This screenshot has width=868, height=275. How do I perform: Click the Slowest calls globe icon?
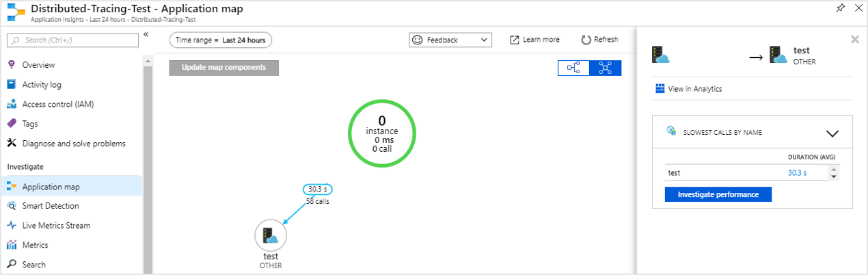point(670,132)
